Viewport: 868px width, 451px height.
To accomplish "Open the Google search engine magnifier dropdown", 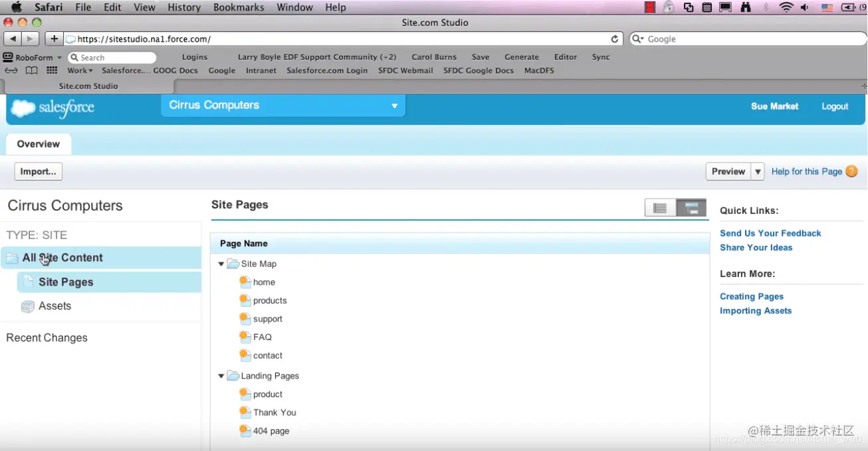I will (638, 39).
